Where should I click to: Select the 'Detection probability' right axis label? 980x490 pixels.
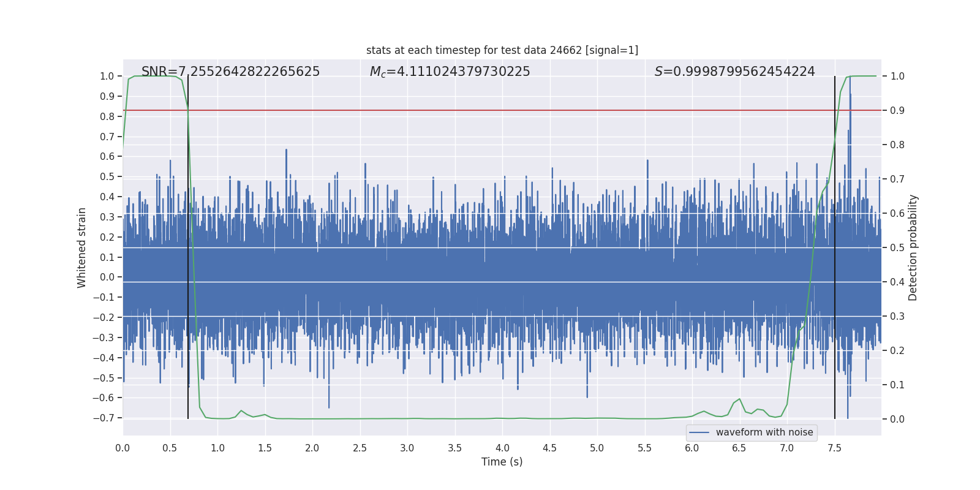click(913, 247)
